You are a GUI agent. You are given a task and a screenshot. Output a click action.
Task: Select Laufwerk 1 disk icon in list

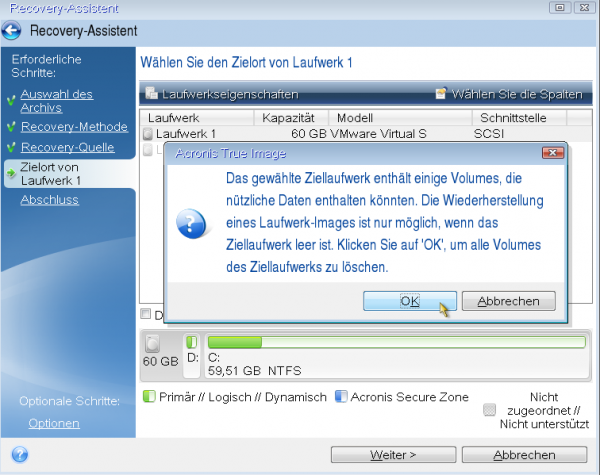147,133
